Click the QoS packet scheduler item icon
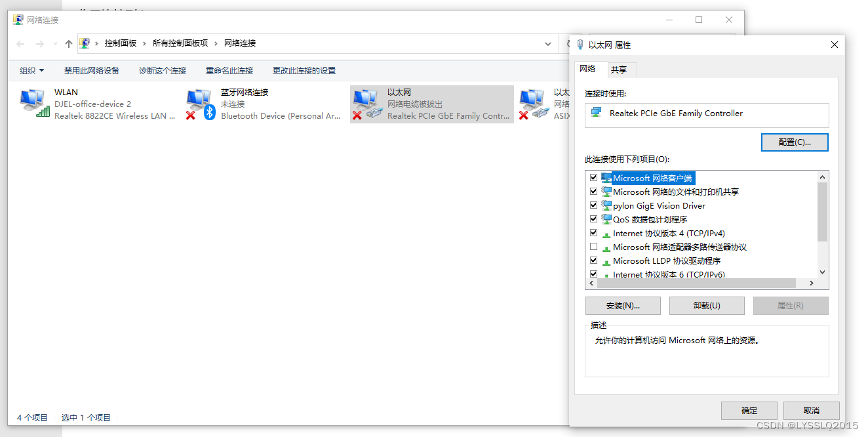The width and height of the screenshot is (868, 437). [x=606, y=219]
